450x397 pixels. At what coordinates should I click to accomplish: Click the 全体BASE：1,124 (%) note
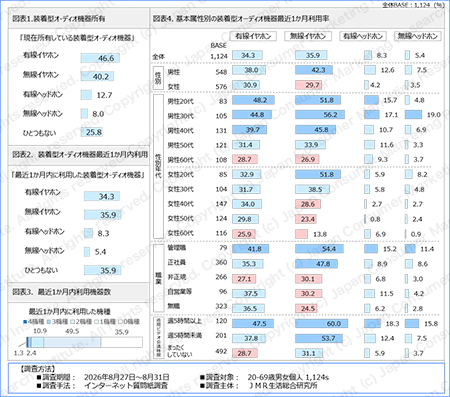pos(413,5)
